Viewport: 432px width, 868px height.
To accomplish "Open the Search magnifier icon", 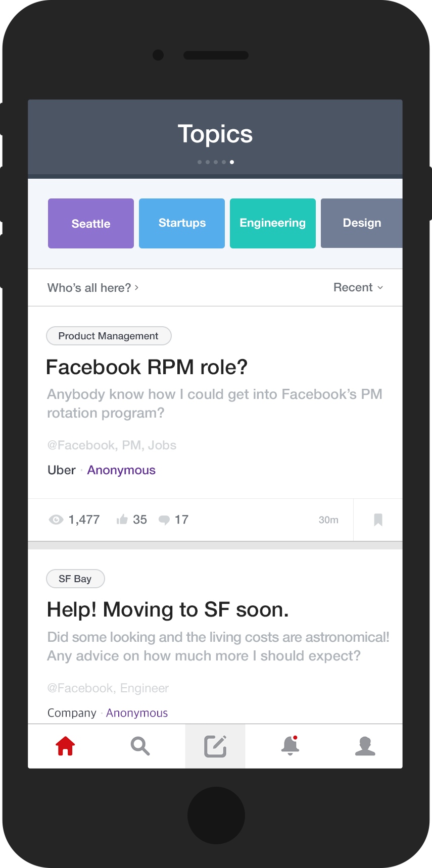I will (x=140, y=746).
